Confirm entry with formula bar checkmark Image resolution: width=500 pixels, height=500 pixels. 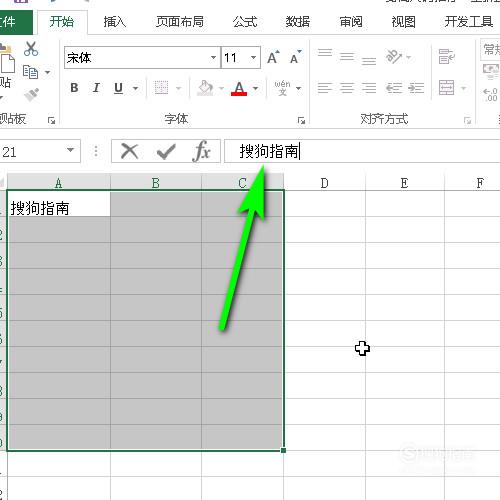tap(166, 152)
